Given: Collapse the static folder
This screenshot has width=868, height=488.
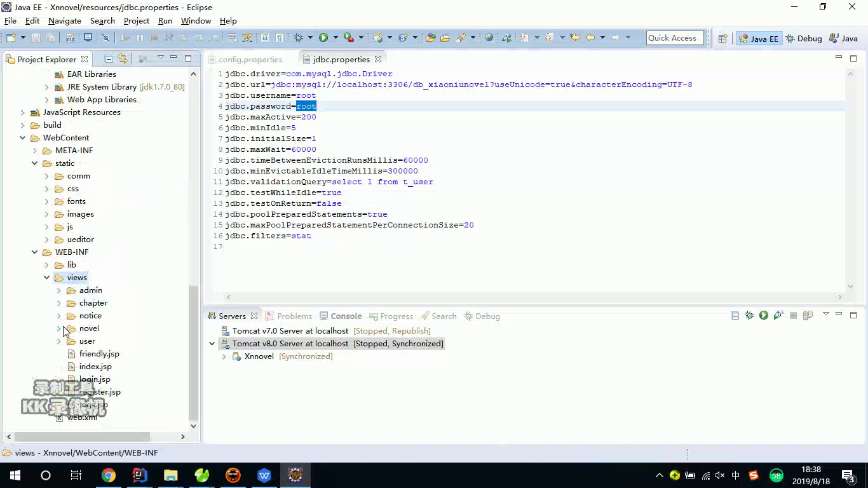Looking at the screenshot, I should click(x=35, y=163).
